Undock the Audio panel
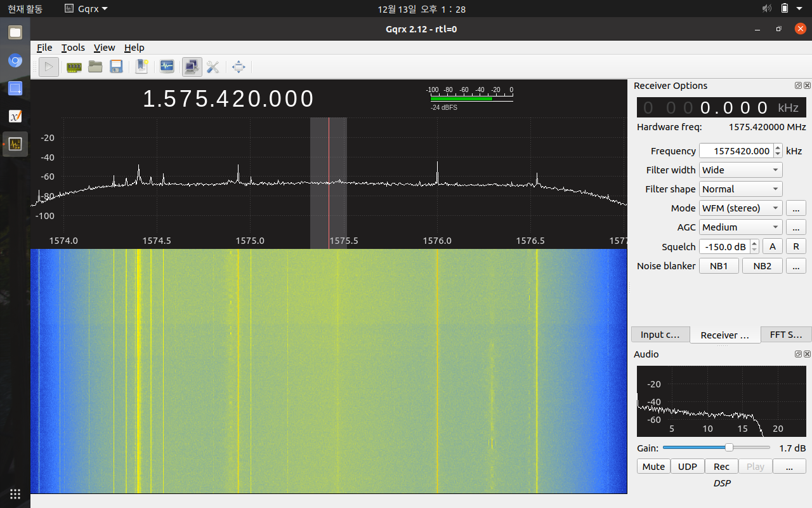Image resolution: width=812 pixels, height=508 pixels. point(798,354)
